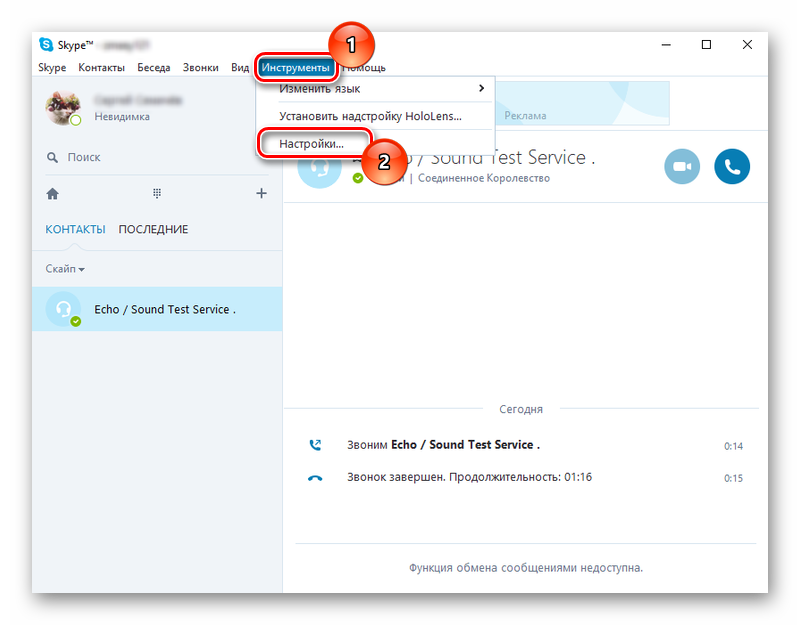800x625 pixels.
Task: Click the search magnifier icon
Action: click(x=52, y=157)
